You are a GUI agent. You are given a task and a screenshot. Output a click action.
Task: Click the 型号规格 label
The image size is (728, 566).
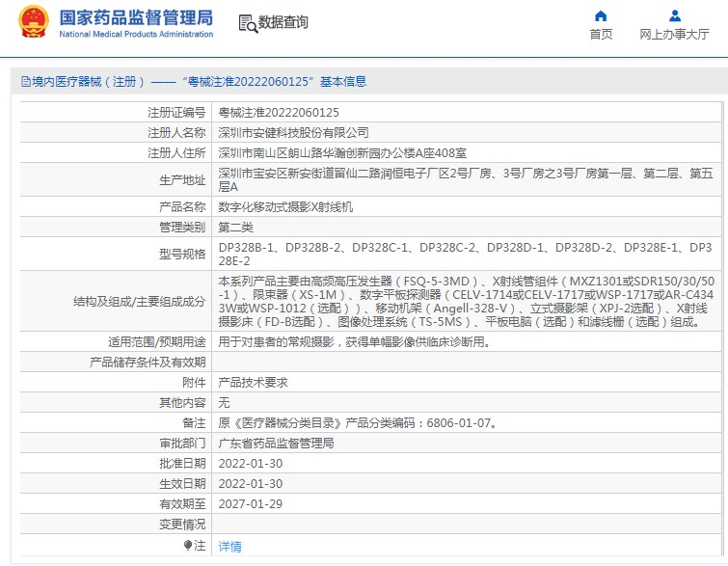pyautogui.click(x=182, y=254)
